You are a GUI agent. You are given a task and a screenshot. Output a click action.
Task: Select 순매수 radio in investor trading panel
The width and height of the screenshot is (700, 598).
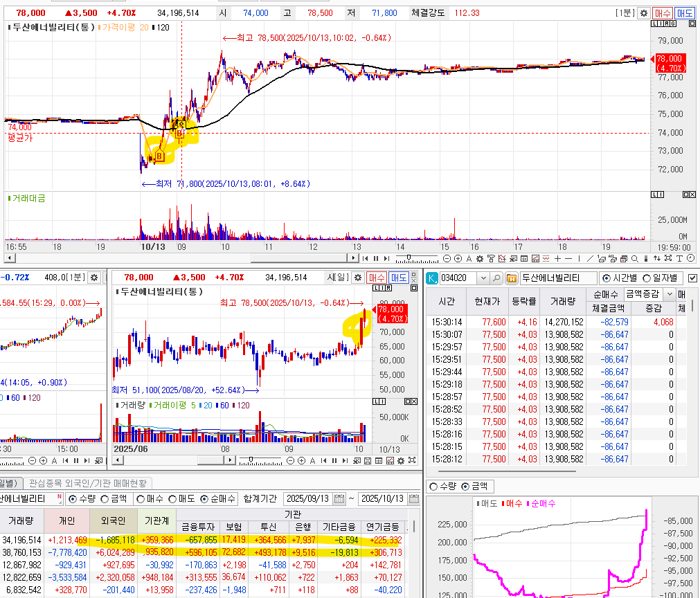click(204, 499)
